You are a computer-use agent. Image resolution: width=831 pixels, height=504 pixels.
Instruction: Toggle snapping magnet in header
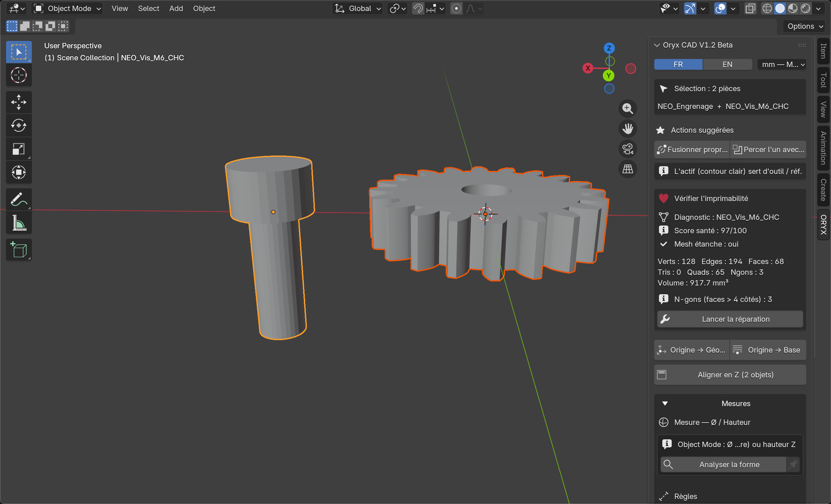[418, 8]
